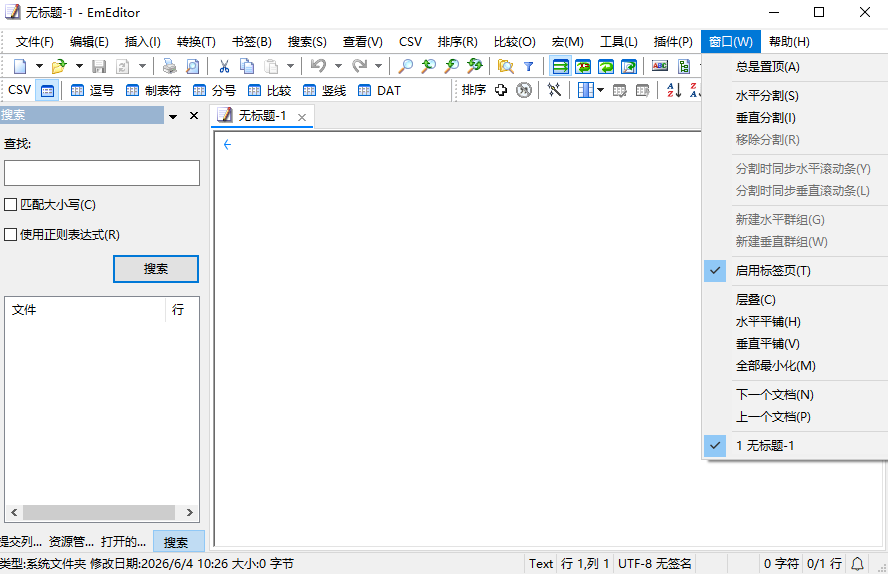This screenshot has height=574, width=888.
Task: Toggle 匹配大小写(C) checkbox
Action: point(10,205)
